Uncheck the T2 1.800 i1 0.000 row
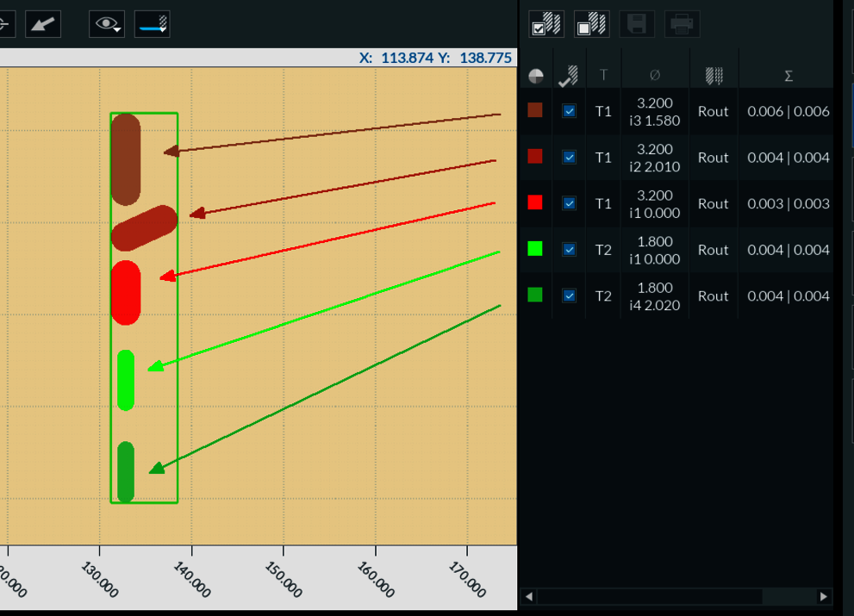The width and height of the screenshot is (854, 616). click(569, 250)
